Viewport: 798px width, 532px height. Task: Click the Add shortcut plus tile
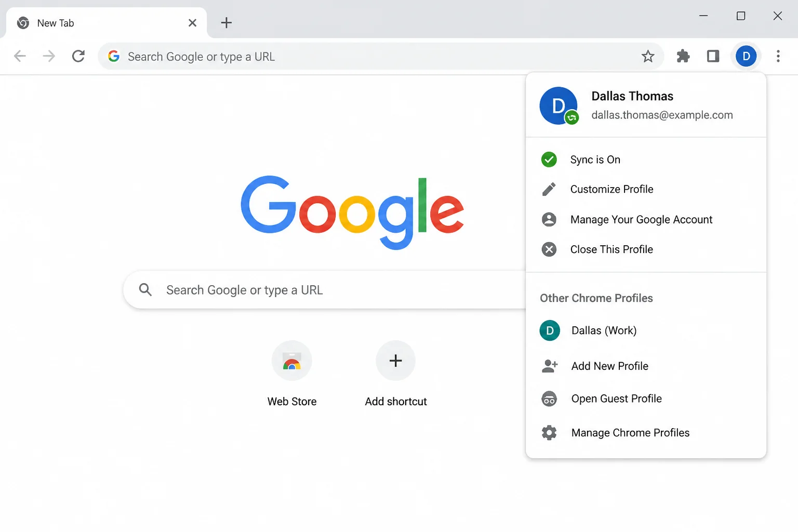[396, 361]
